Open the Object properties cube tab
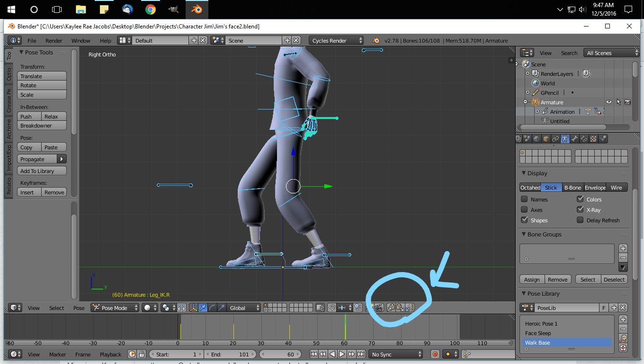The width and height of the screenshot is (644, 364). pos(546,138)
